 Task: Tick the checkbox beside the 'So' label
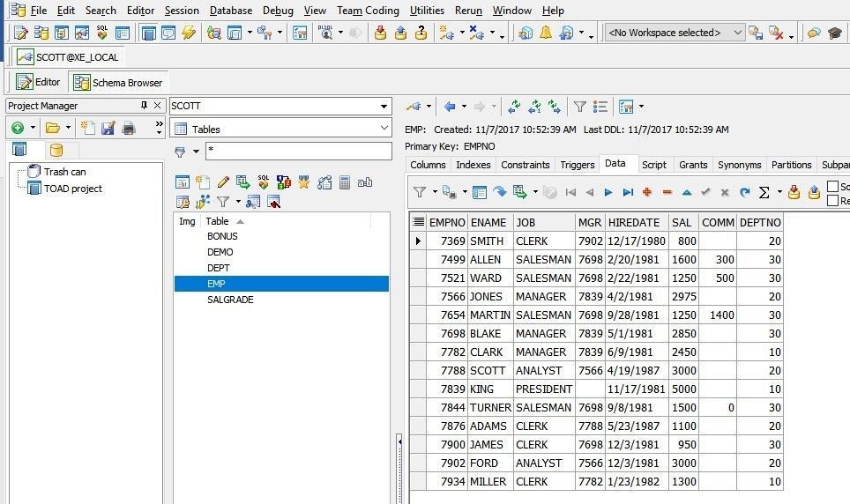[833, 187]
